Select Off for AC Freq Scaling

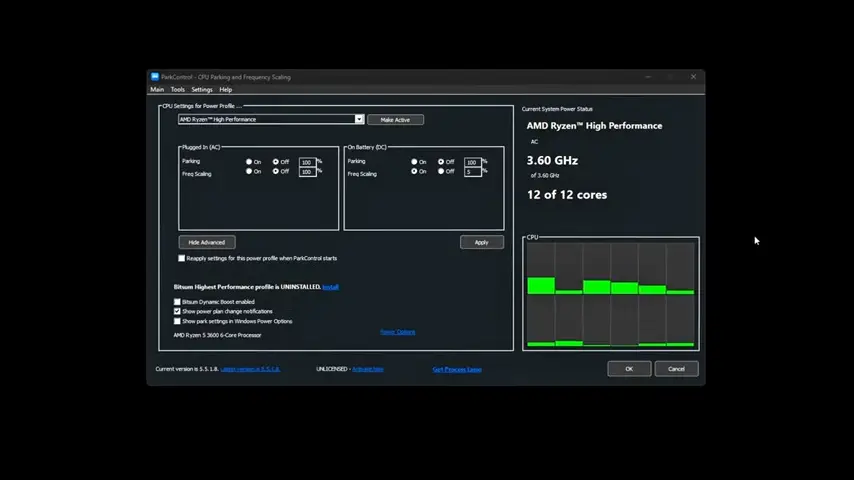[276, 171]
